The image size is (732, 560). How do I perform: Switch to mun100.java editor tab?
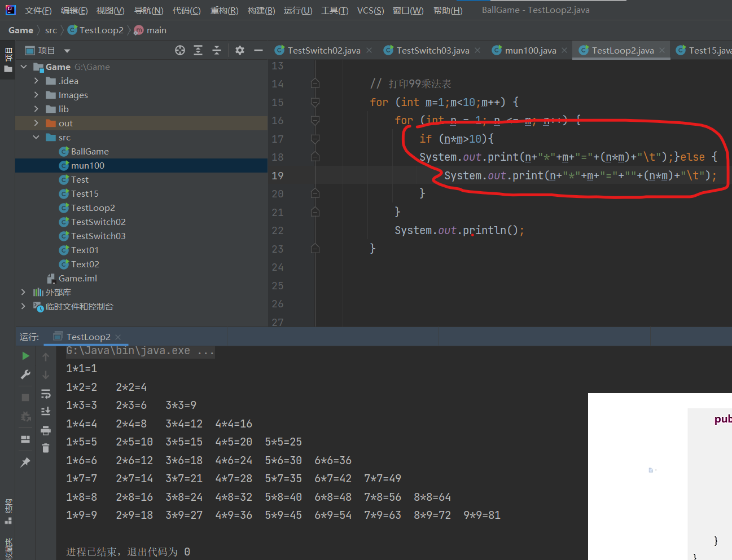pos(531,50)
